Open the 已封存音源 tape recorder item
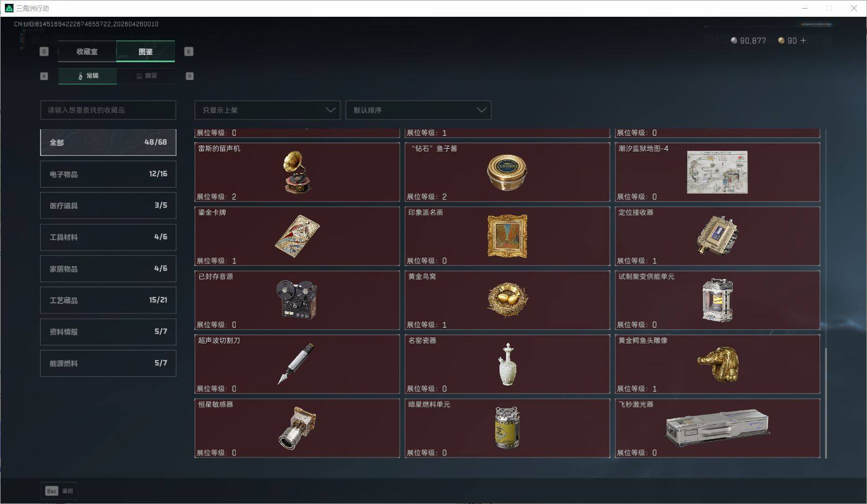 coord(297,300)
